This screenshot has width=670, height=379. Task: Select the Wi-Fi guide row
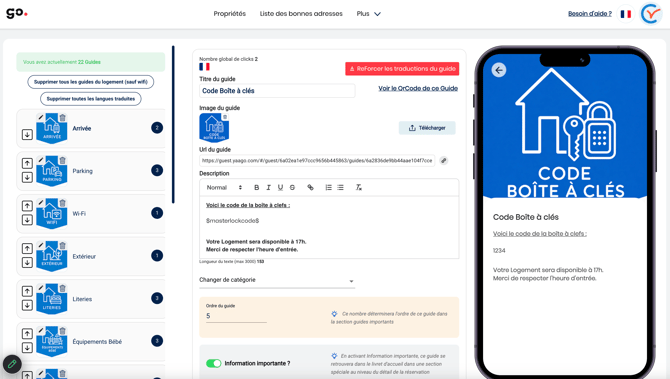pos(91,213)
